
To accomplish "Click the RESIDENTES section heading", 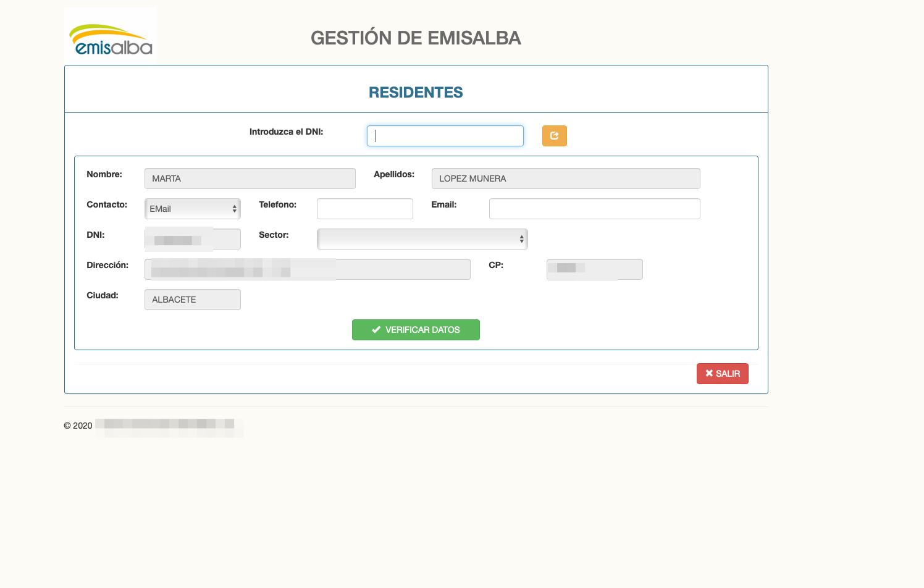I will 416,92.
